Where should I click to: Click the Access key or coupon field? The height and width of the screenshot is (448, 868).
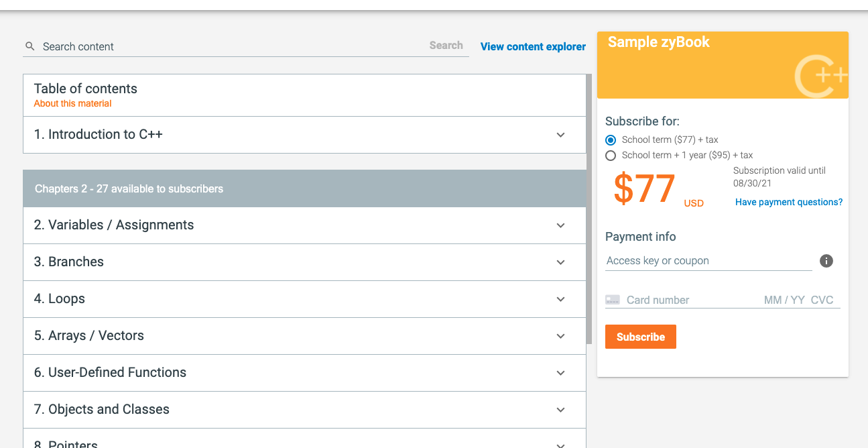[708, 261]
